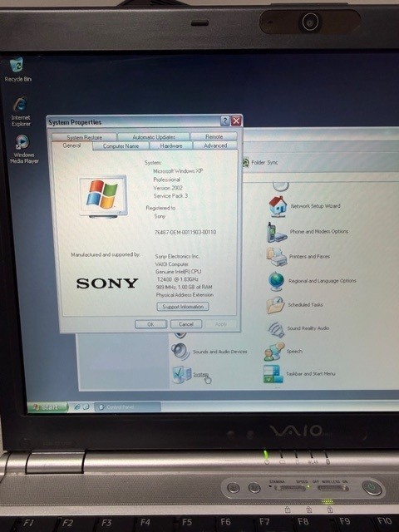The image size is (399, 532).
Task: Click the Support Information button
Action: click(183, 307)
